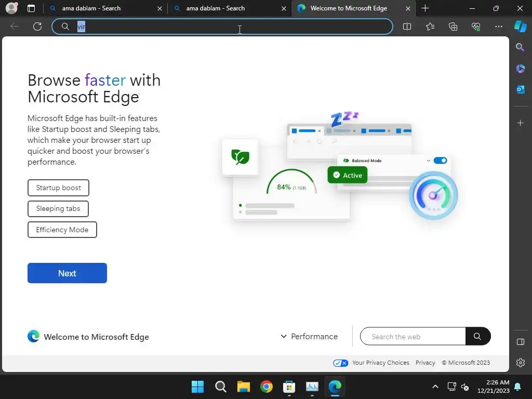
Task: Open the split screen icon
Action: coord(407,26)
